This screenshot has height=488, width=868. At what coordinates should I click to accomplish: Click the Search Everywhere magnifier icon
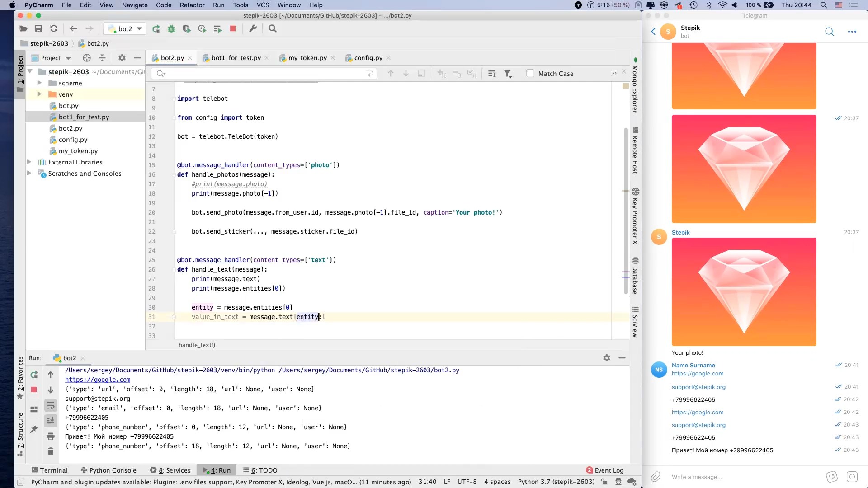pos(273,28)
